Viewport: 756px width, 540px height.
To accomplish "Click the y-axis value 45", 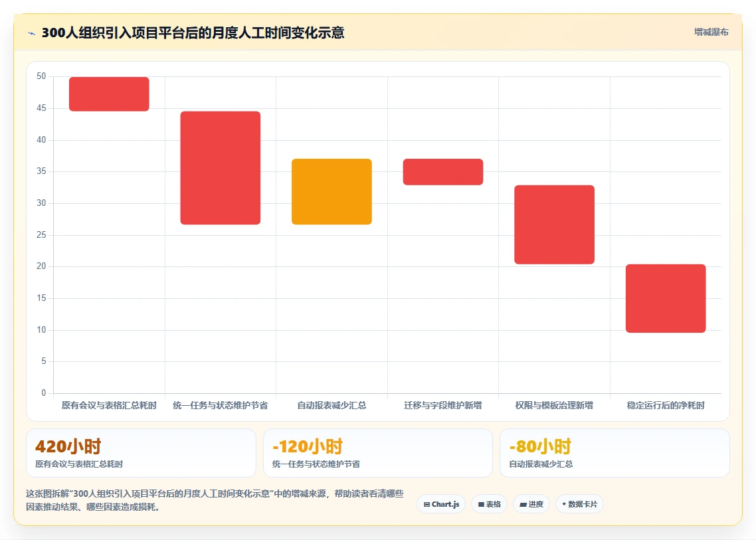I will [x=41, y=108].
